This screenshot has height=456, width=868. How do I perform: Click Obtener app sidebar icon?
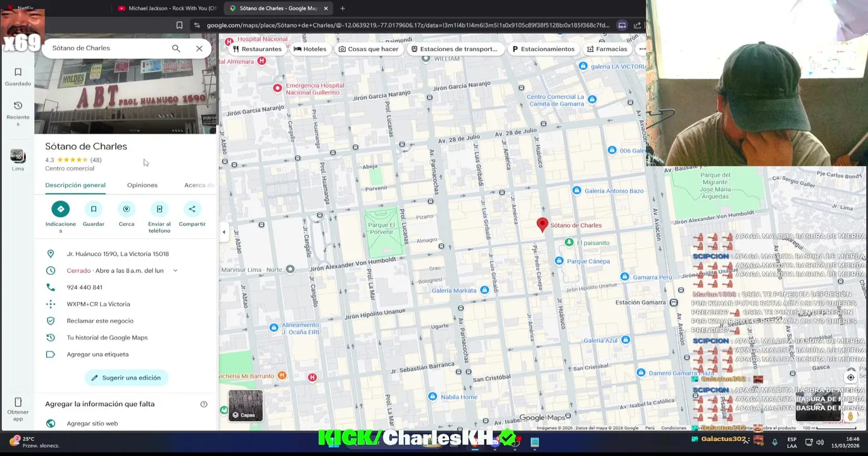click(x=18, y=409)
